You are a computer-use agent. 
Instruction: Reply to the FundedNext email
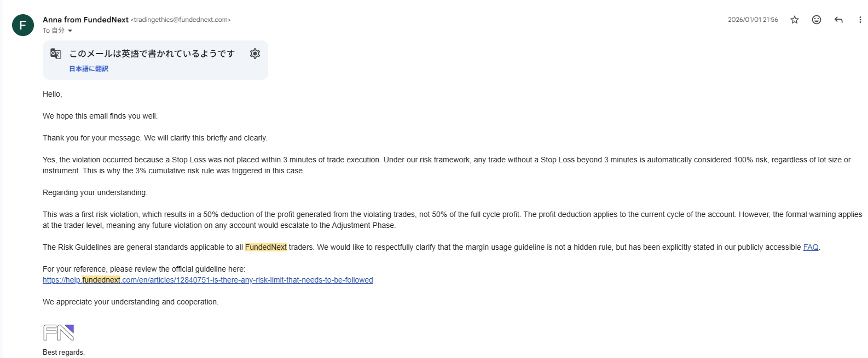[838, 20]
